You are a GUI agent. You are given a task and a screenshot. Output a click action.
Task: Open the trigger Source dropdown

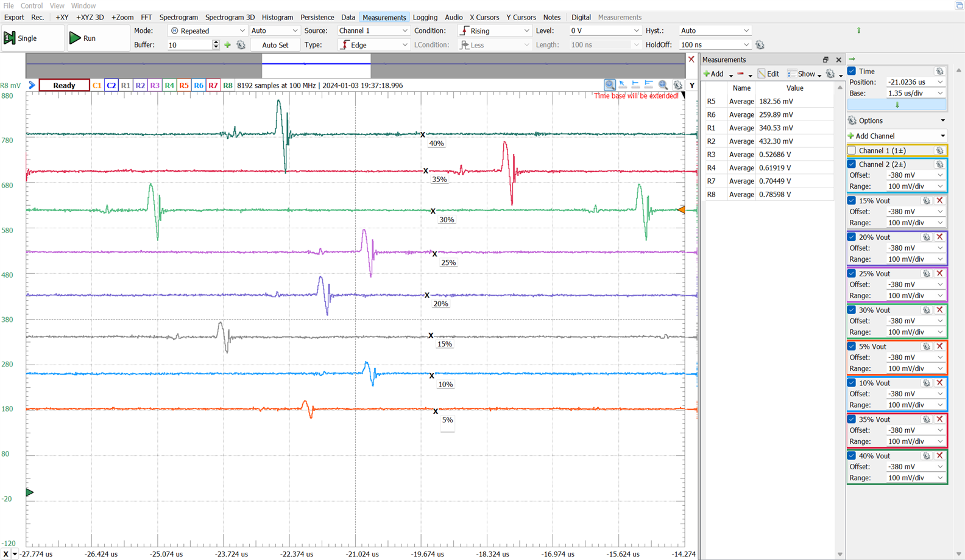pos(373,30)
